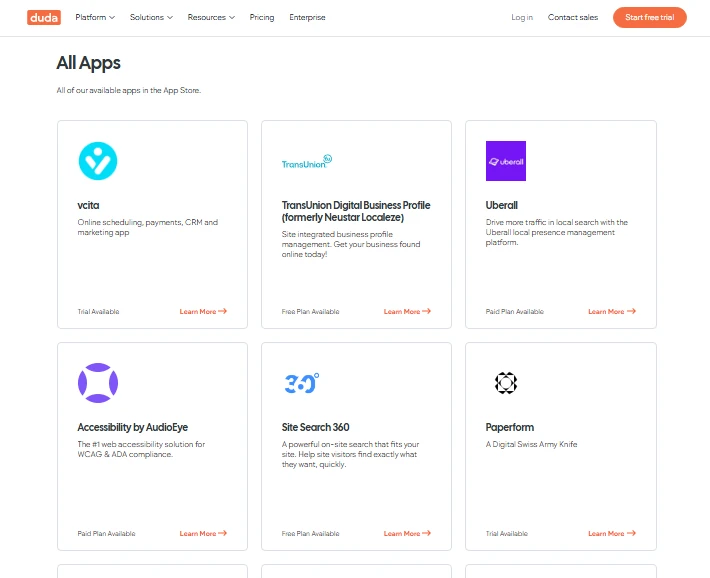Click Learn More on Uberall card
This screenshot has width=710, height=578.
[x=612, y=311]
